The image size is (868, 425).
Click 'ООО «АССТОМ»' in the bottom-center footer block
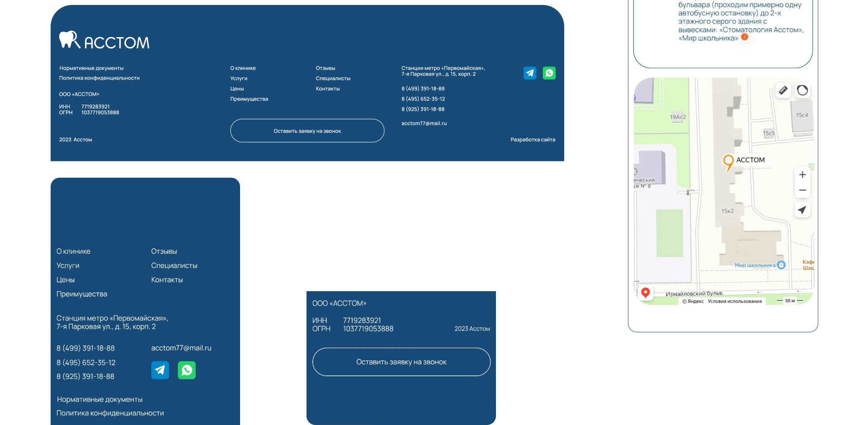point(339,303)
